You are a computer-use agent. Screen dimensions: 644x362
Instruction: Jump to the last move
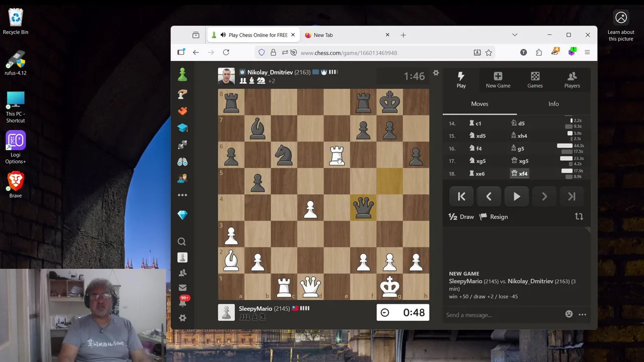[x=572, y=197]
